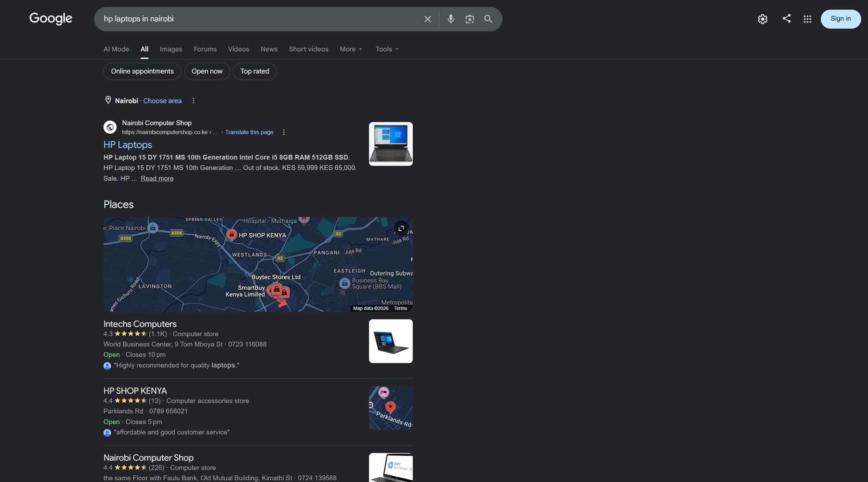Expand the More search categories dropdown
This screenshot has width=868, height=482.
tap(351, 49)
